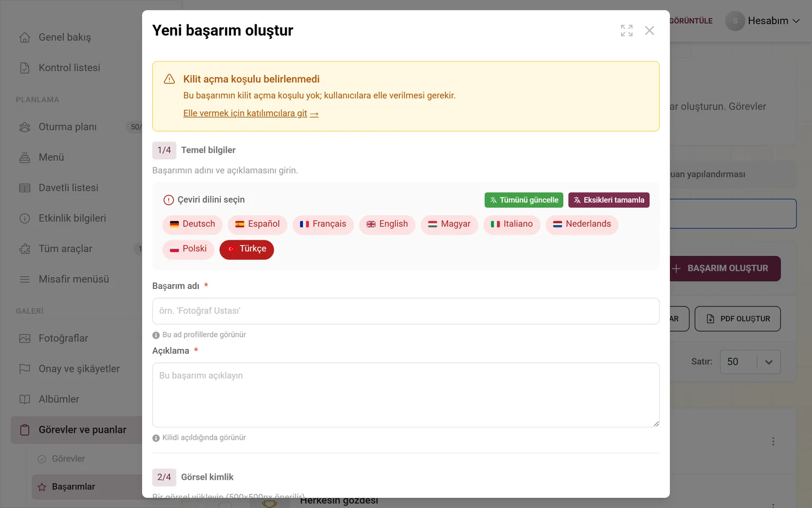This screenshot has width=812, height=508.
Task: Go to Başarımlar submenu item
Action: pos(87,487)
